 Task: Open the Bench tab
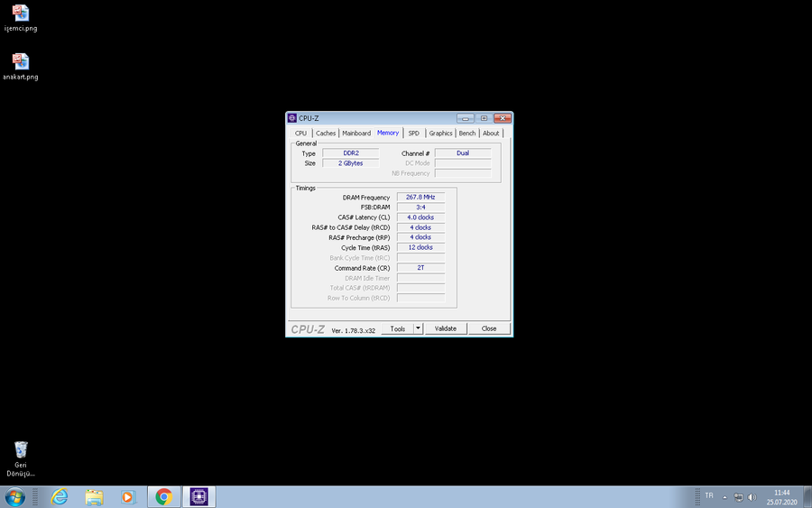point(467,133)
